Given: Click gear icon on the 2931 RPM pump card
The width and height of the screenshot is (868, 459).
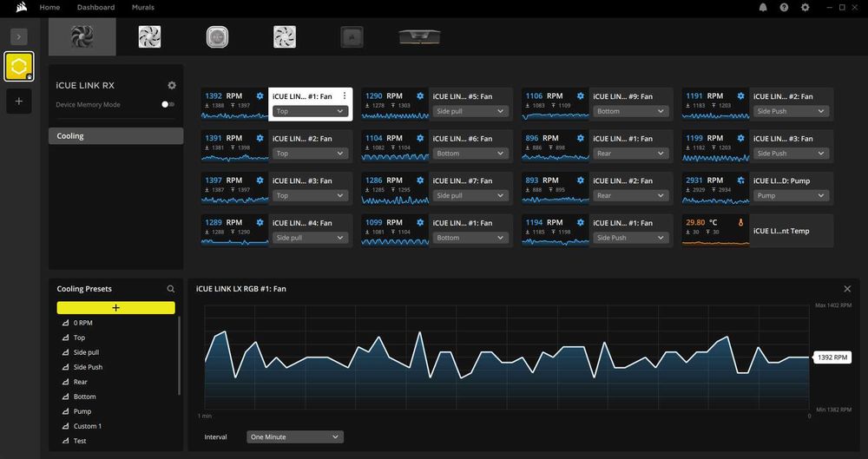Looking at the screenshot, I should (x=740, y=180).
